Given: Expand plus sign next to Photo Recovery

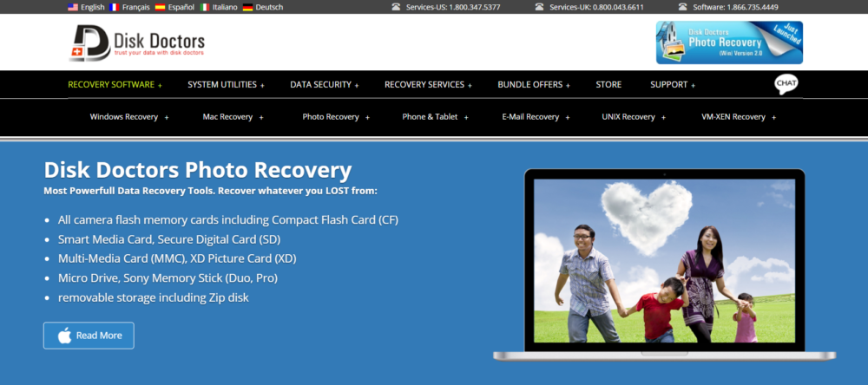Looking at the screenshot, I should pos(367,118).
